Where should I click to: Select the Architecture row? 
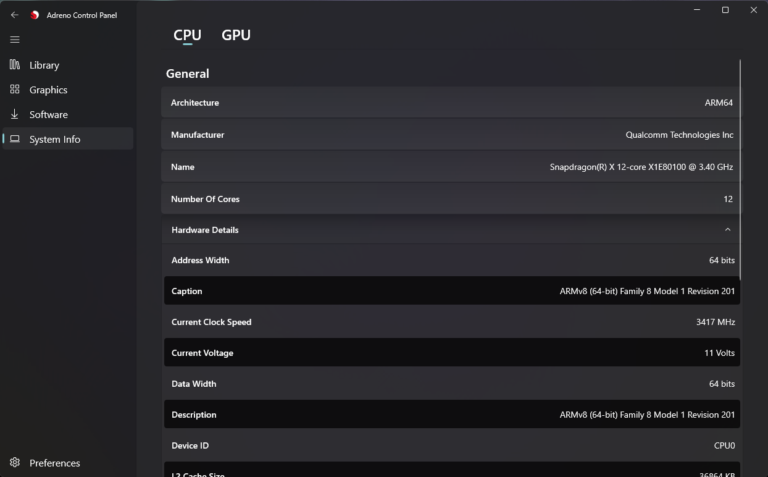point(451,103)
